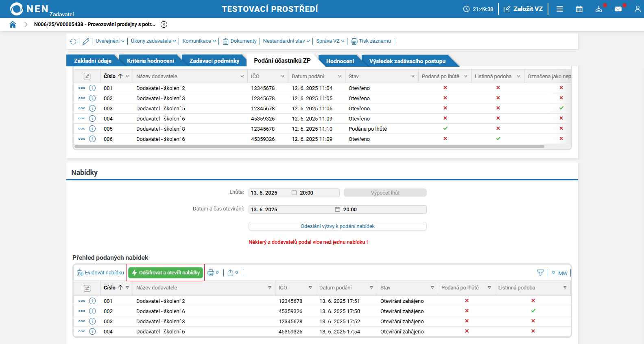The width and height of the screenshot is (644, 344).
Task: Open the hamburger menu icon
Action: [x=560, y=9]
